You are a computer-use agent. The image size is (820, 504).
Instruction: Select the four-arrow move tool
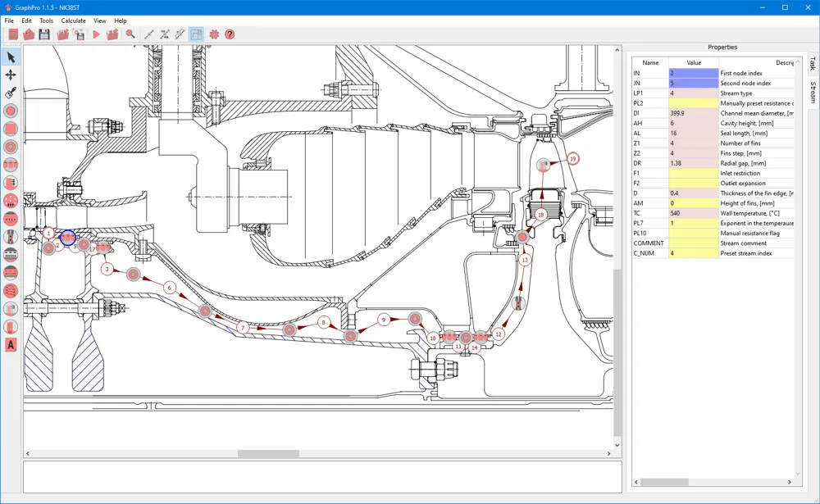coord(11,75)
